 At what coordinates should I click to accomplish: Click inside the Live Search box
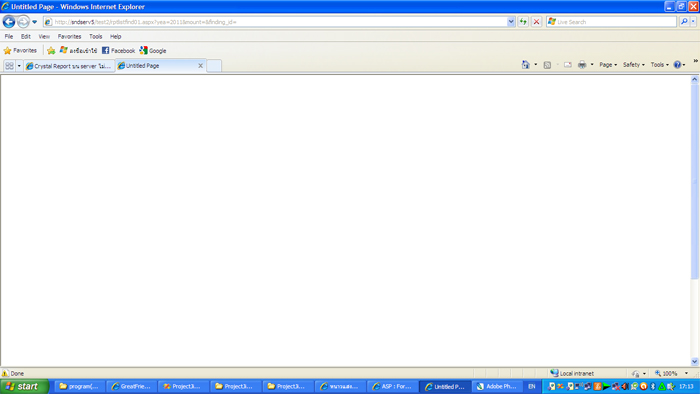[612, 22]
